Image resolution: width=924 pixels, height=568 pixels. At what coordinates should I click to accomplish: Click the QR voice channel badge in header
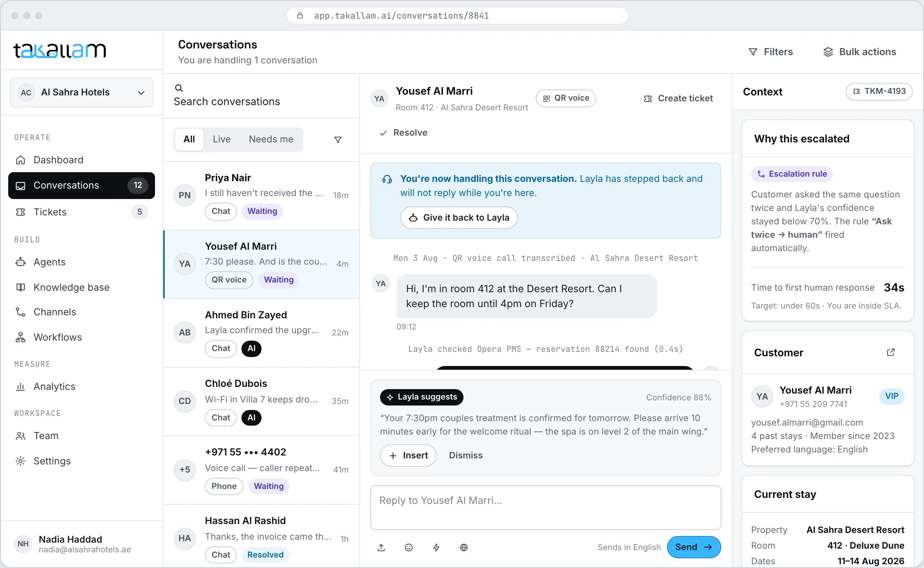[x=566, y=98]
